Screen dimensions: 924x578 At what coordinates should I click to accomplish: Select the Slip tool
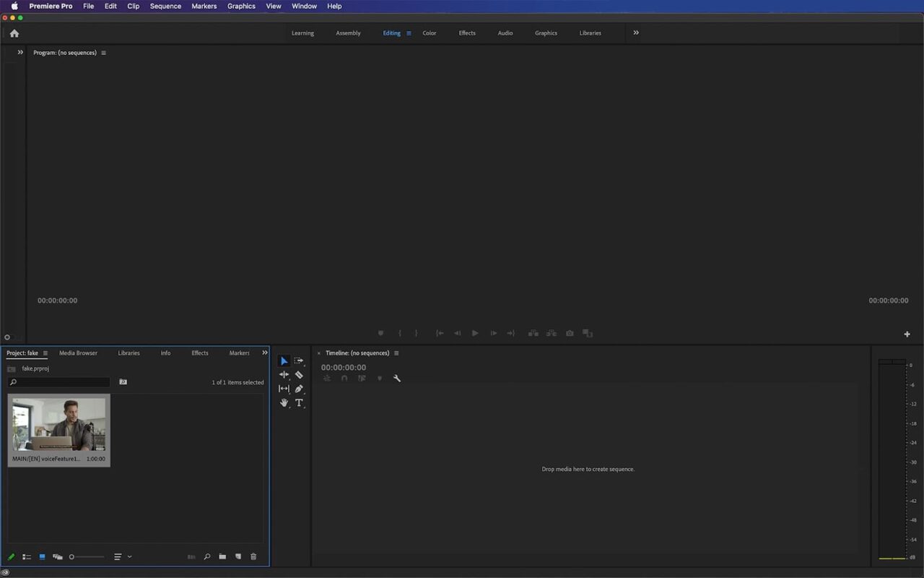coord(284,389)
